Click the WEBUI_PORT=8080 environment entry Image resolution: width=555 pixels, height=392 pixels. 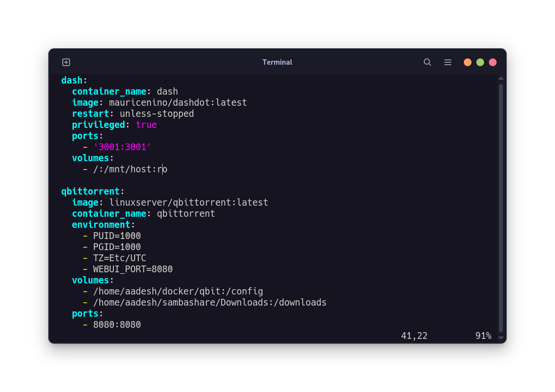click(x=133, y=269)
